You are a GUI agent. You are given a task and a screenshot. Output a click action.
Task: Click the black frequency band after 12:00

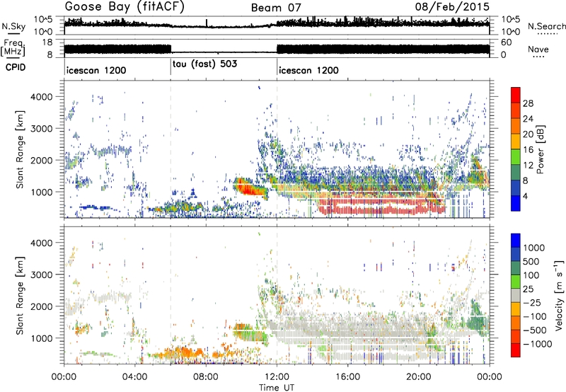[383, 50]
